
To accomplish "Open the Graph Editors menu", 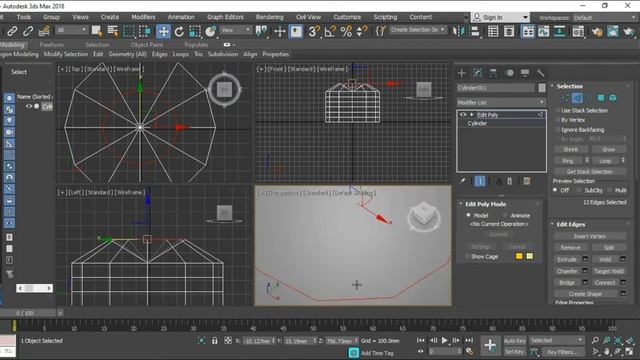I will coord(225,17).
